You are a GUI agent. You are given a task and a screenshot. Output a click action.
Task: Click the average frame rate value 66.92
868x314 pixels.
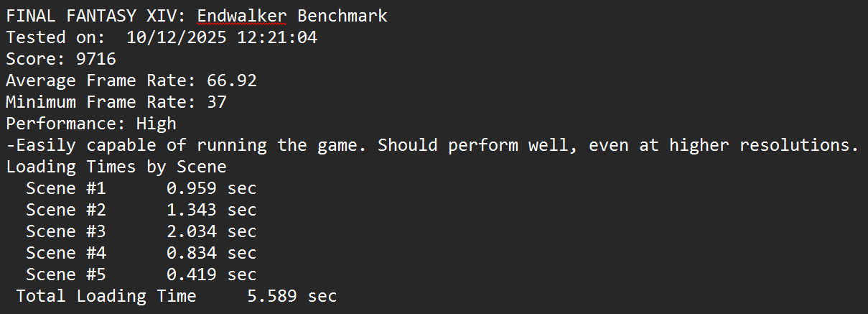(231, 80)
